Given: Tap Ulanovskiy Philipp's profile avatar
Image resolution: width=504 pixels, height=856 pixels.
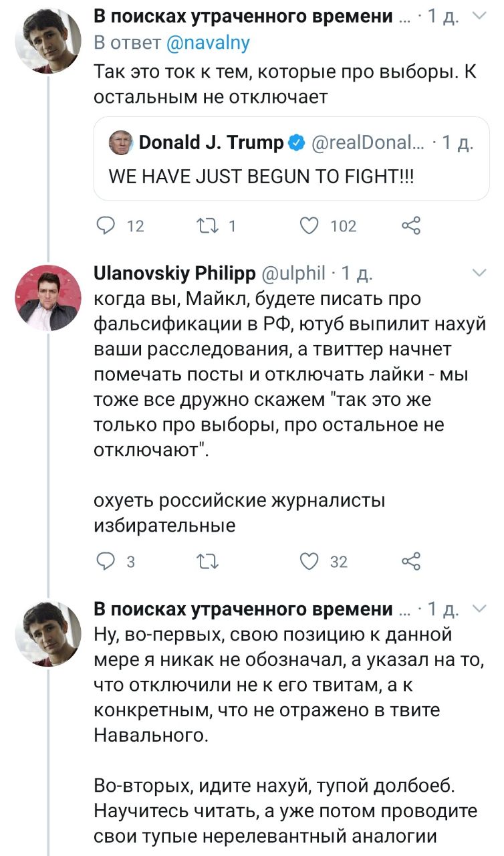Looking at the screenshot, I should (x=47, y=298).
